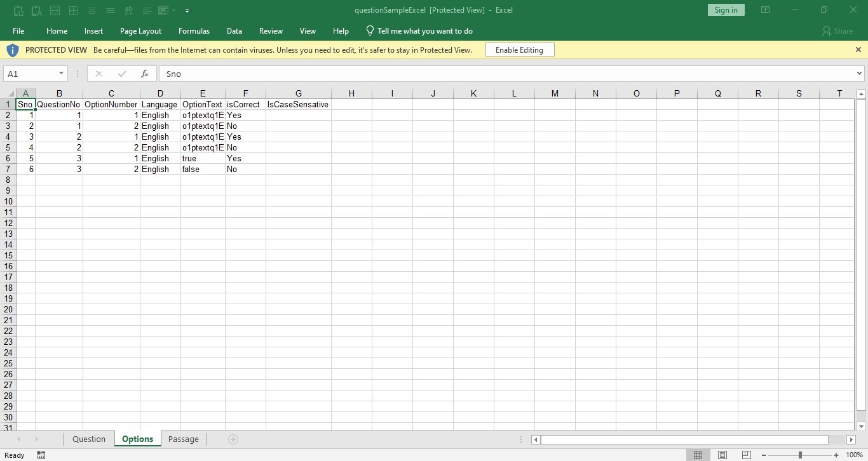Click the Paste Formatting icon in quick access toolbar

click(37, 10)
